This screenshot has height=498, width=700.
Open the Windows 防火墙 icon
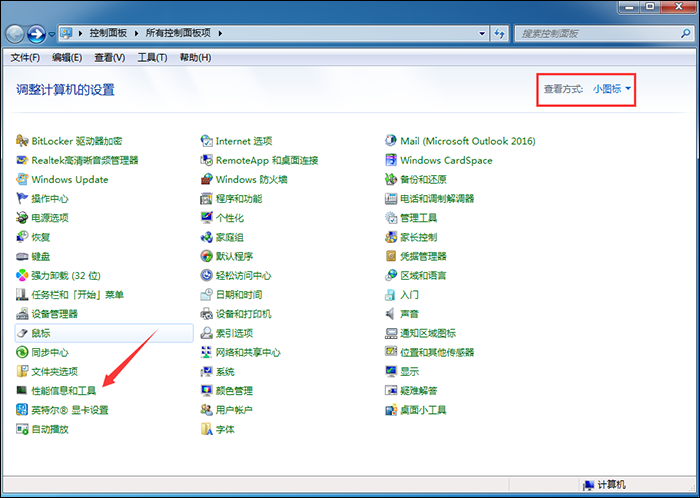(207, 180)
